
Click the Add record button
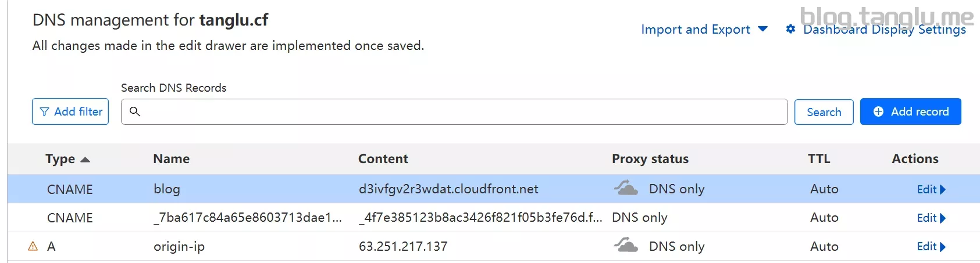coord(910,111)
